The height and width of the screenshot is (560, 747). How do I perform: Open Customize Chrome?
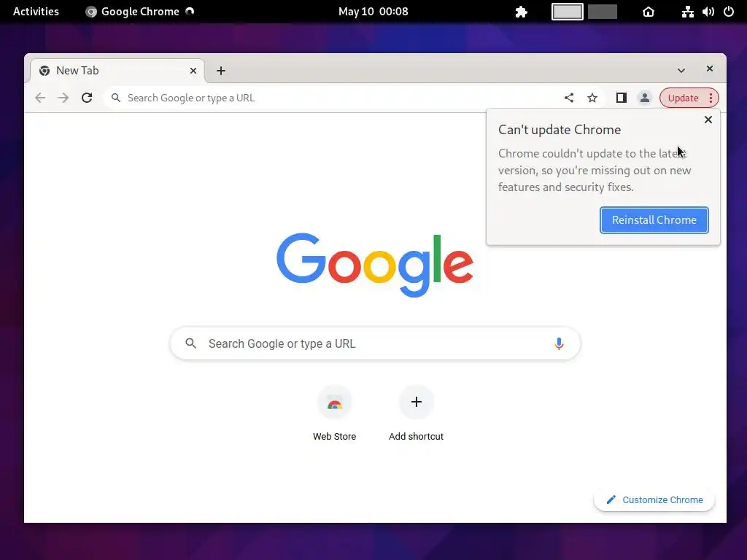[x=654, y=500]
